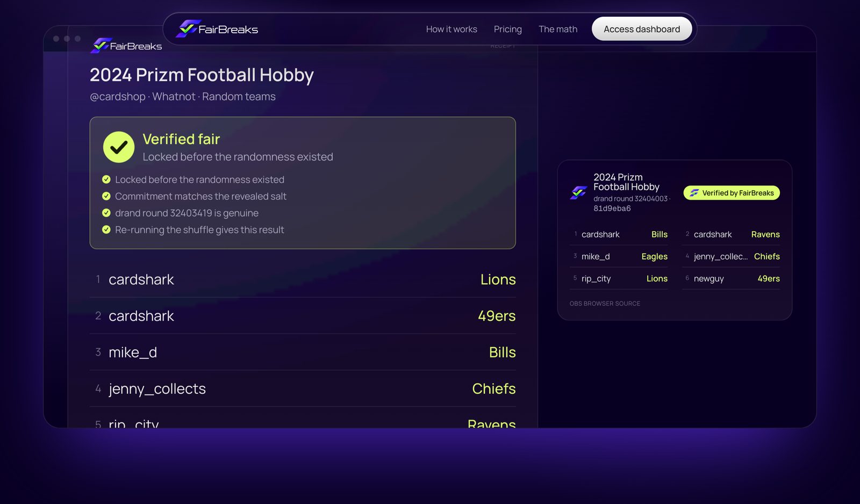
Task: Click the overlay card title "2024 Prizm Football Hobby"
Action: coord(626,182)
